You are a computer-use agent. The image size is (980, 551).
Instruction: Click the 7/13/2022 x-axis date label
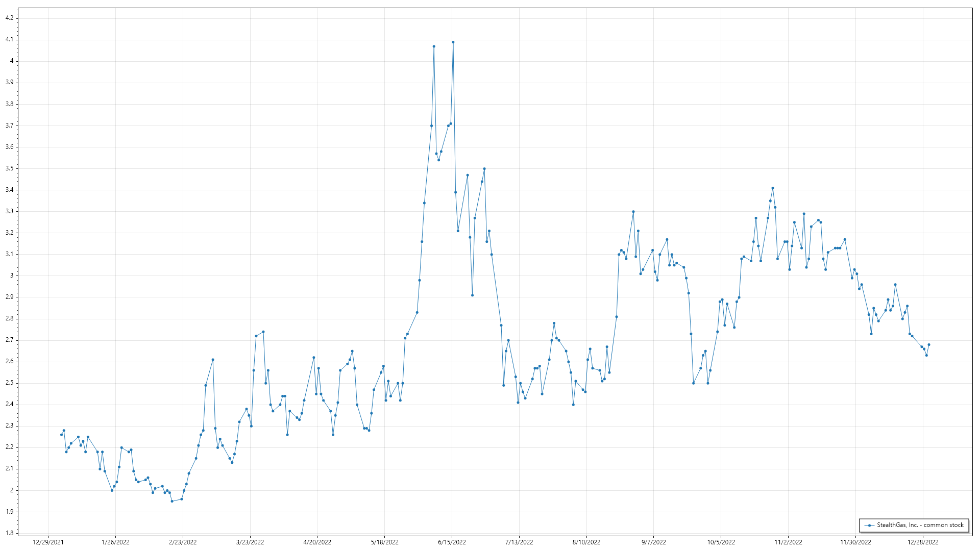[x=519, y=542]
